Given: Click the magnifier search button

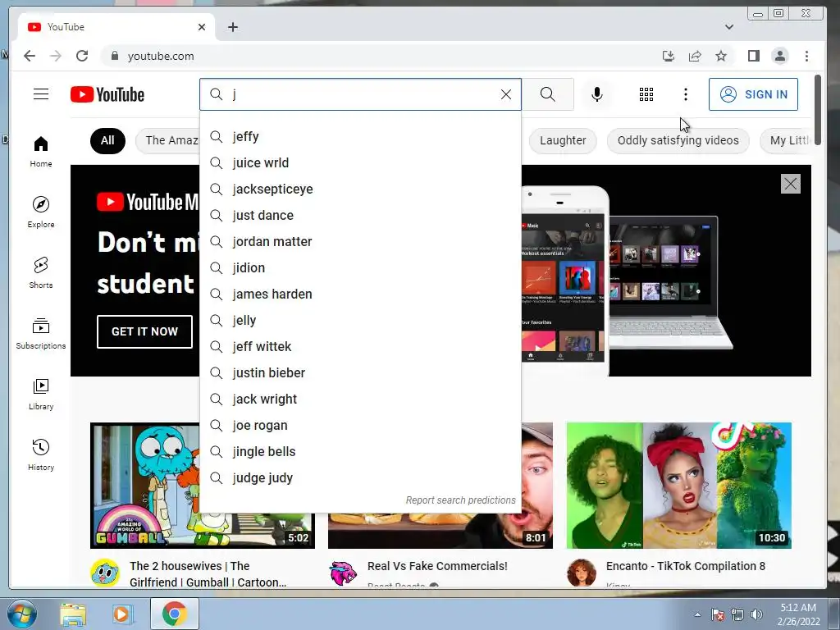Looking at the screenshot, I should 547,94.
